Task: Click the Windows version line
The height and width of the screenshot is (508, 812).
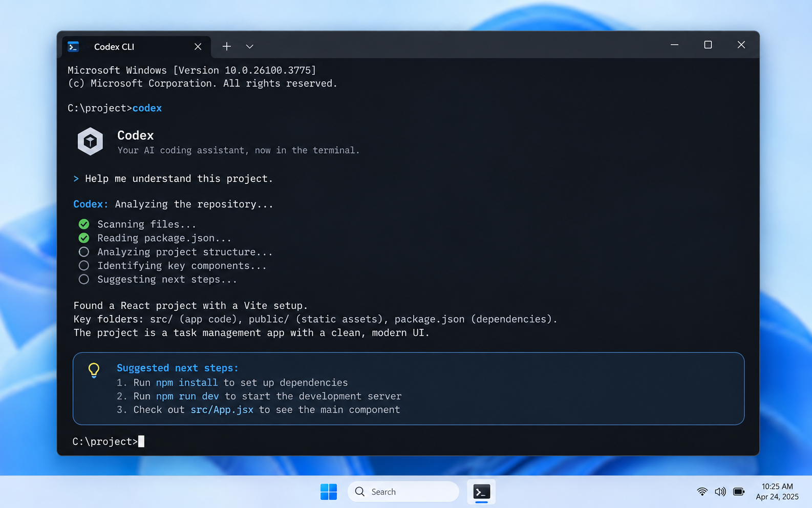Action: (x=192, y=70)
